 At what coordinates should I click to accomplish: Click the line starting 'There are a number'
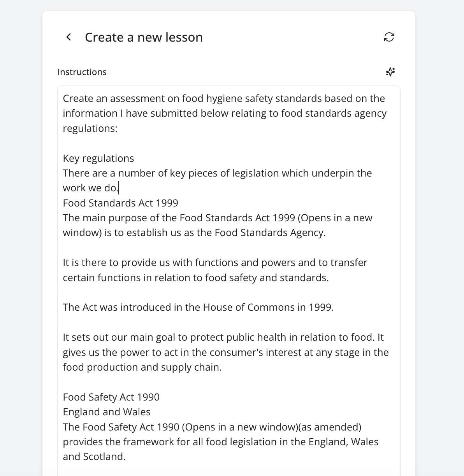click(217, 173)
